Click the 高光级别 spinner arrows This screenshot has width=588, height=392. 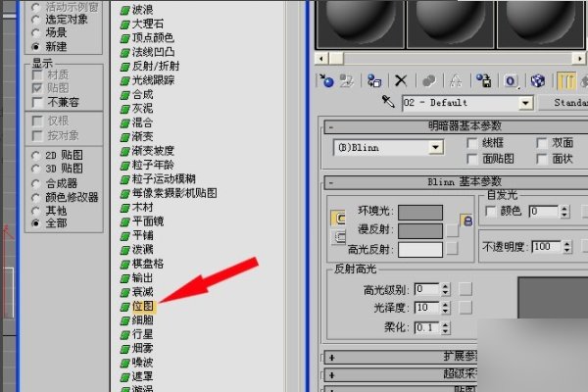[445, 289]
